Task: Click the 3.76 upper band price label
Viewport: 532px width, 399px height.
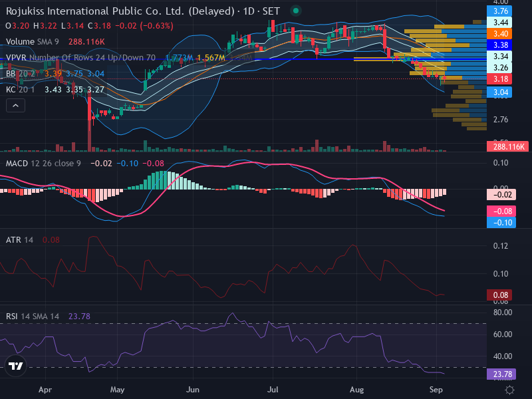Action: [x=499, y=11]
